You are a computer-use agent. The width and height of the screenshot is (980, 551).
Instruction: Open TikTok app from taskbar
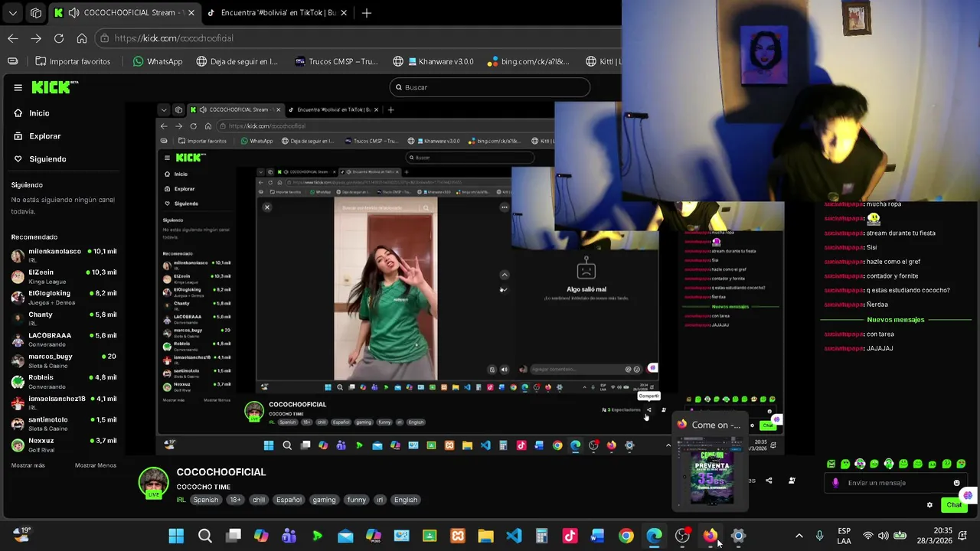coord(570,536)
